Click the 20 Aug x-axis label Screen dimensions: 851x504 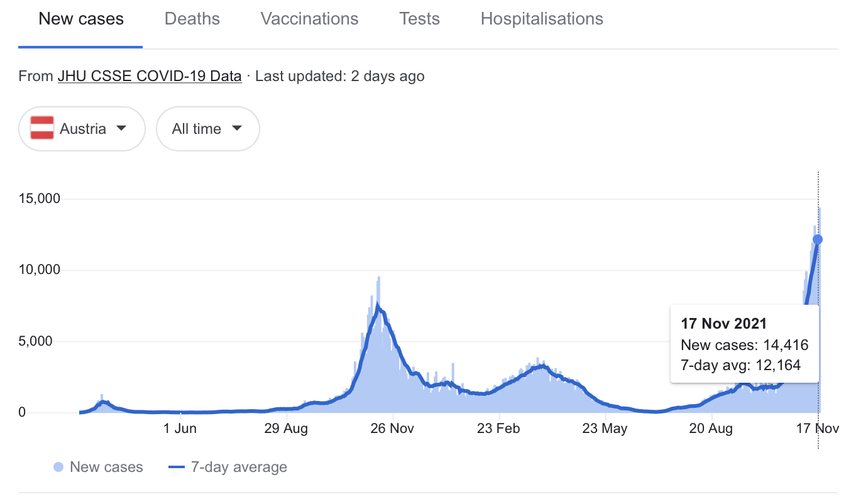pos(711,429)
